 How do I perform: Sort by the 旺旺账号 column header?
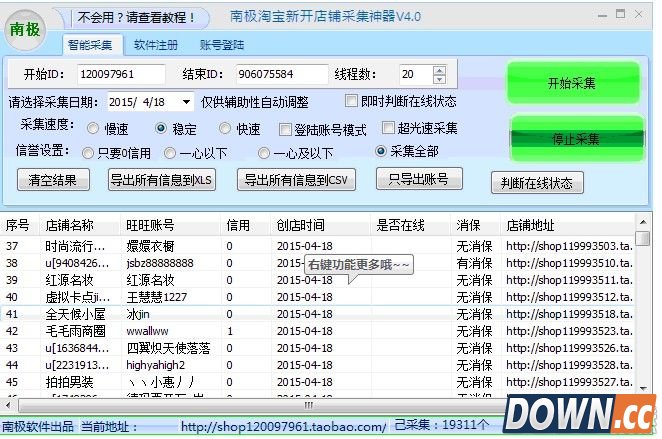point(170,225)
